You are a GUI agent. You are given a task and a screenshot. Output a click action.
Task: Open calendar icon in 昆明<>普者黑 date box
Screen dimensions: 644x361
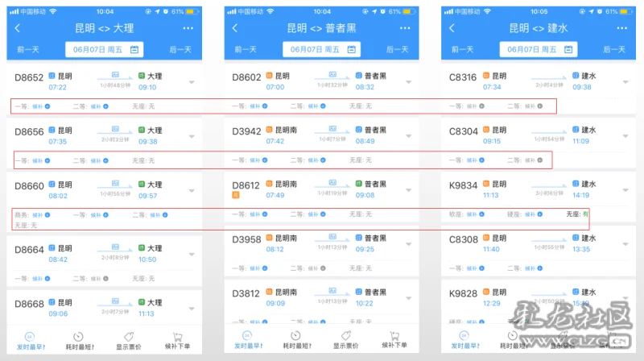[352, 50]
